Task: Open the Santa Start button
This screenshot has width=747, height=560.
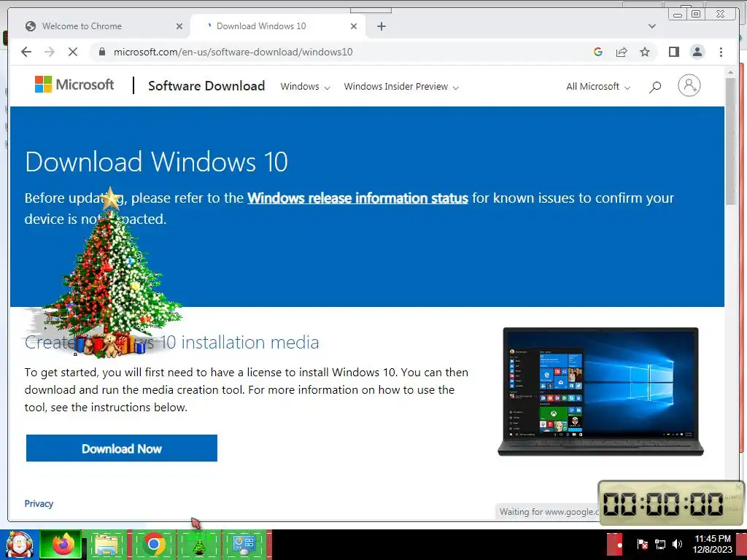Action: point(19,545)
